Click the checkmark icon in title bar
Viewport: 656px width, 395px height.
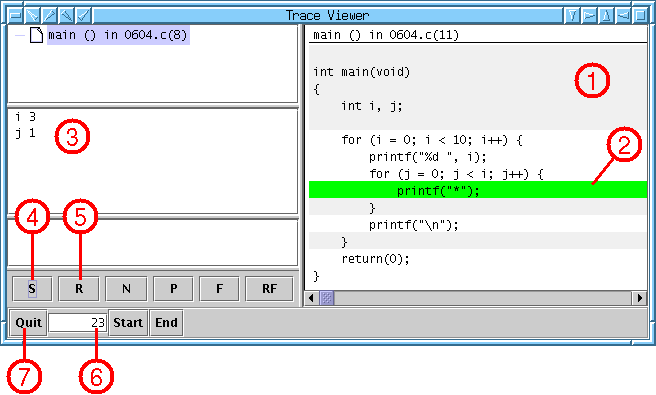(84, 16)
